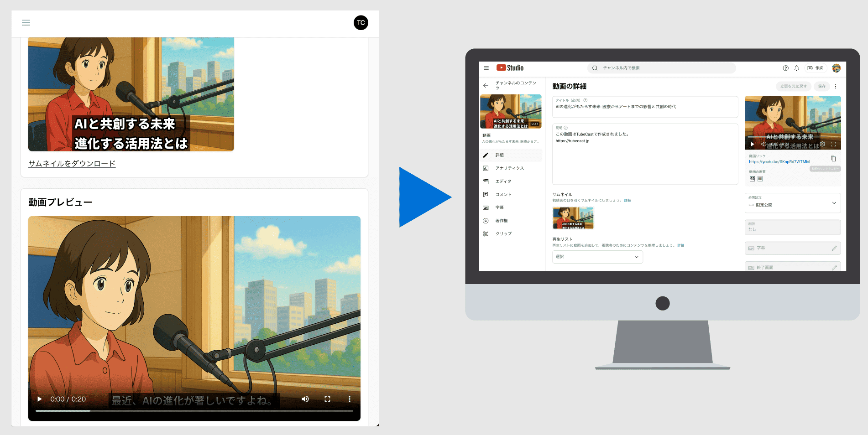Open the エディタ icon in YouTube Studio sidebar
Image resolution: width=868 pixels, height=435 pixels.
click(x=486, y=181)
